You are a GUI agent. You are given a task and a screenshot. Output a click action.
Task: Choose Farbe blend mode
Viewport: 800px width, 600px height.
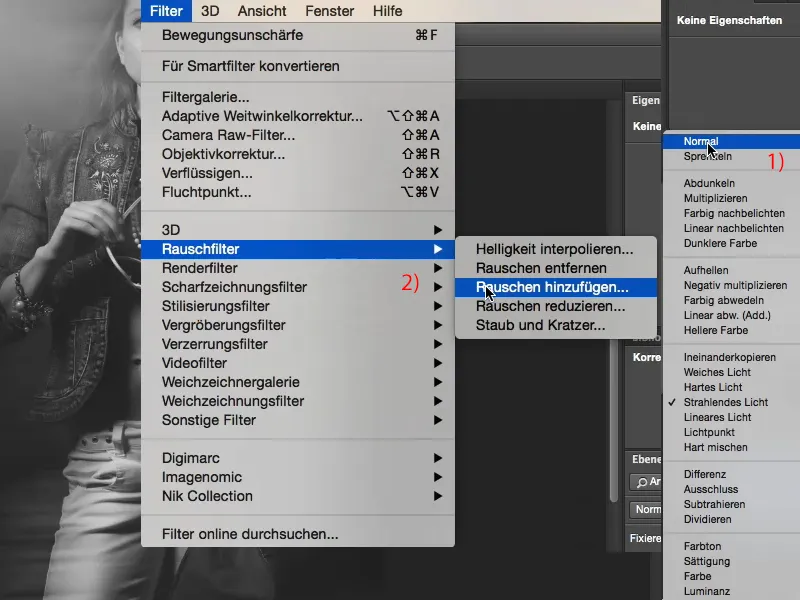[731, 577]
